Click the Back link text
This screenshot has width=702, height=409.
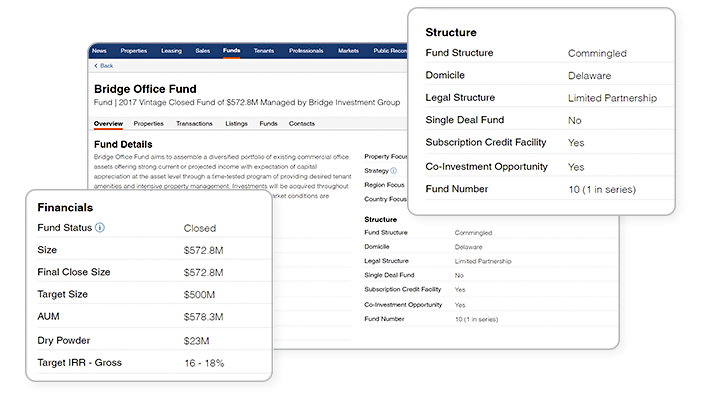106,65
